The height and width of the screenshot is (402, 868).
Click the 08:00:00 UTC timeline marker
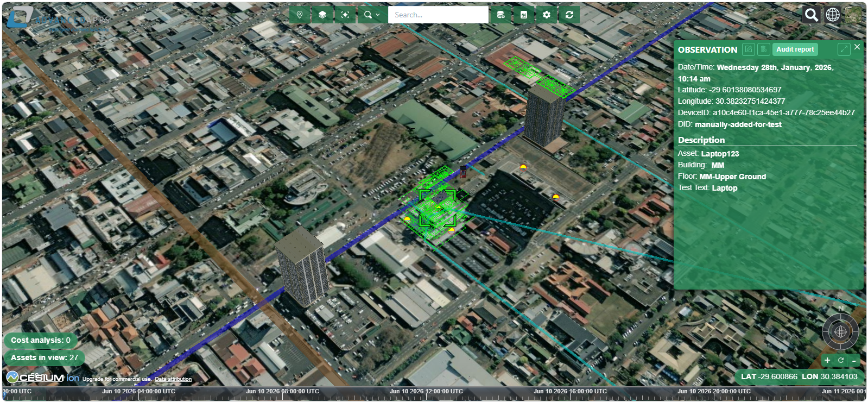coord(282,391)
